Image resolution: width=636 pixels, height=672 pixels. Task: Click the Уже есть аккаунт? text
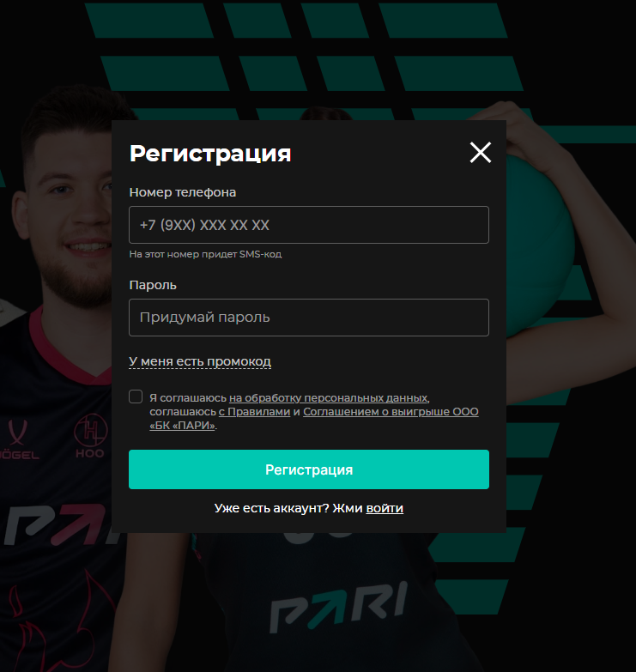coord(272,508)
